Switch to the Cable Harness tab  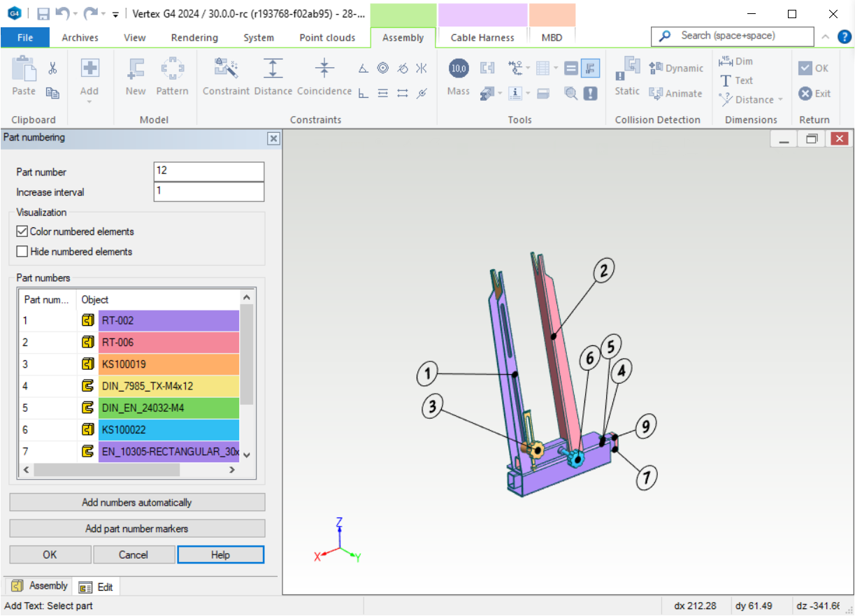click(x=482, y=37)
